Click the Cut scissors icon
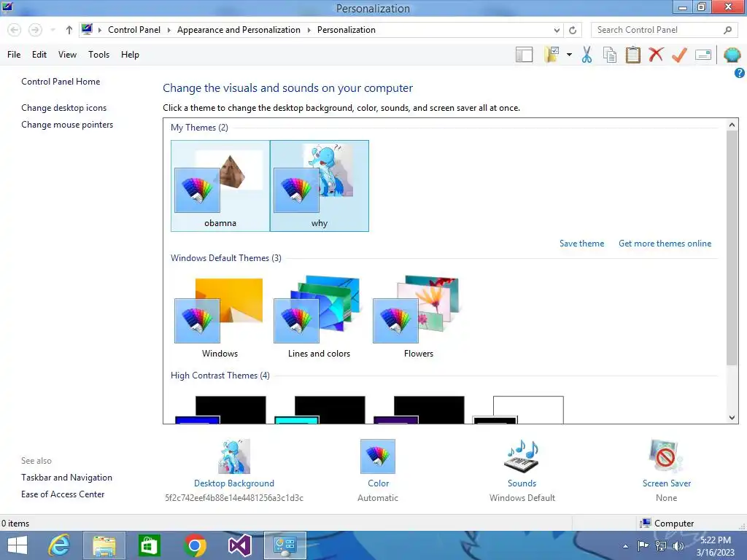The image size is (747, 560). coord(587,55)
